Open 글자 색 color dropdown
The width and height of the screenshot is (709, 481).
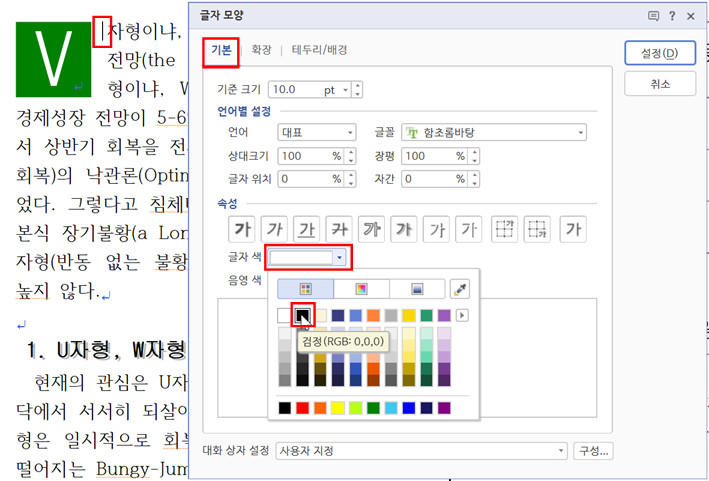(339, 258)
